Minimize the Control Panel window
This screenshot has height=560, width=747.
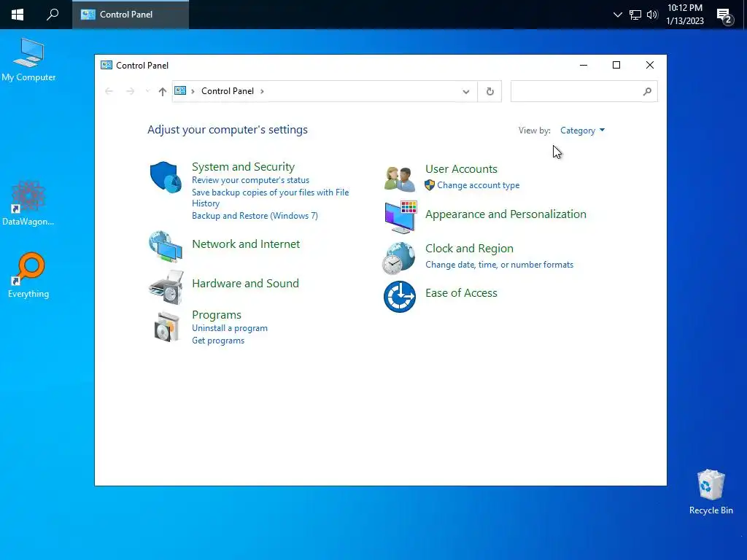(583, 65)
